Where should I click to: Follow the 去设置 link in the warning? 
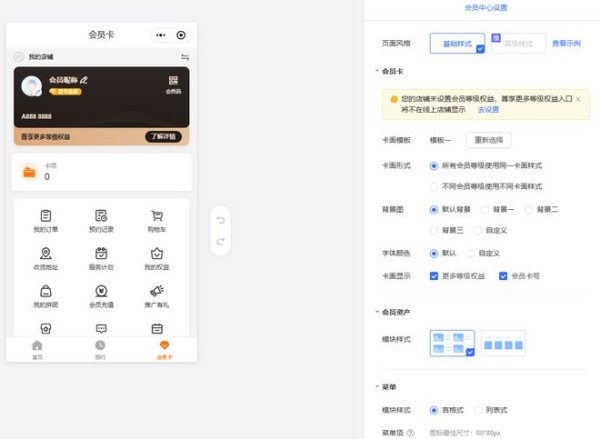(x=488, y=109)
